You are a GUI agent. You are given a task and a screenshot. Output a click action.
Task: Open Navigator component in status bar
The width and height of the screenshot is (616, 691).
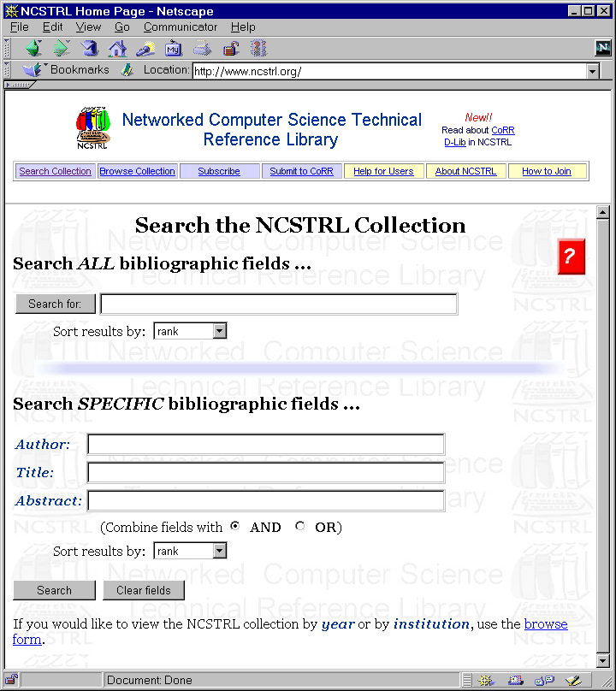485,681
